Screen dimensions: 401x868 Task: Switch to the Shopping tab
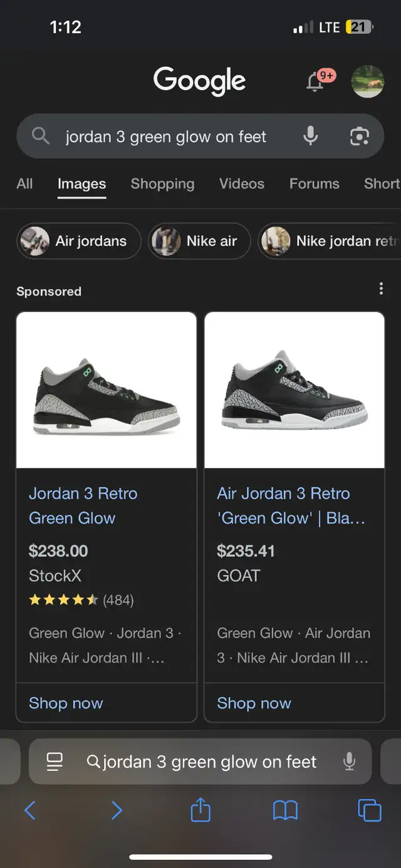pyautogui.click(x=162, y=183)
